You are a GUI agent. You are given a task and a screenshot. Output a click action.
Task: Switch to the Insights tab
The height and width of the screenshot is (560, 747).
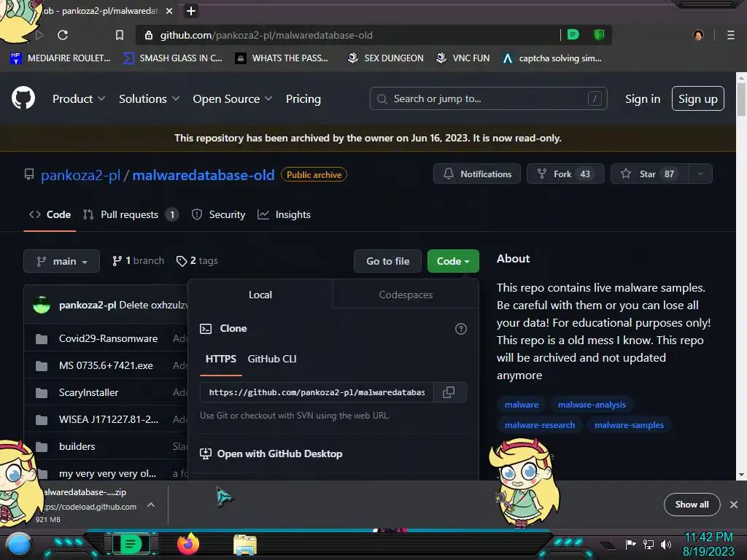tap(284, 215)
